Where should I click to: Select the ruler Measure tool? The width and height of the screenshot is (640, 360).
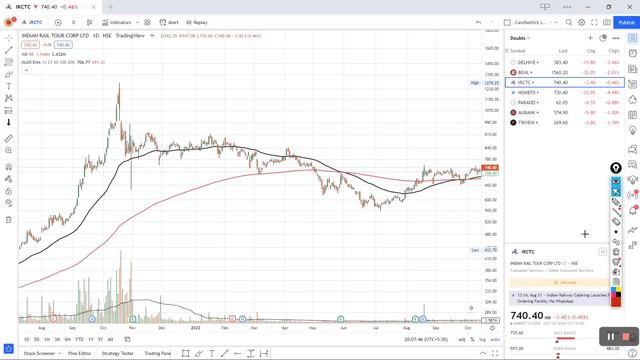9,138
